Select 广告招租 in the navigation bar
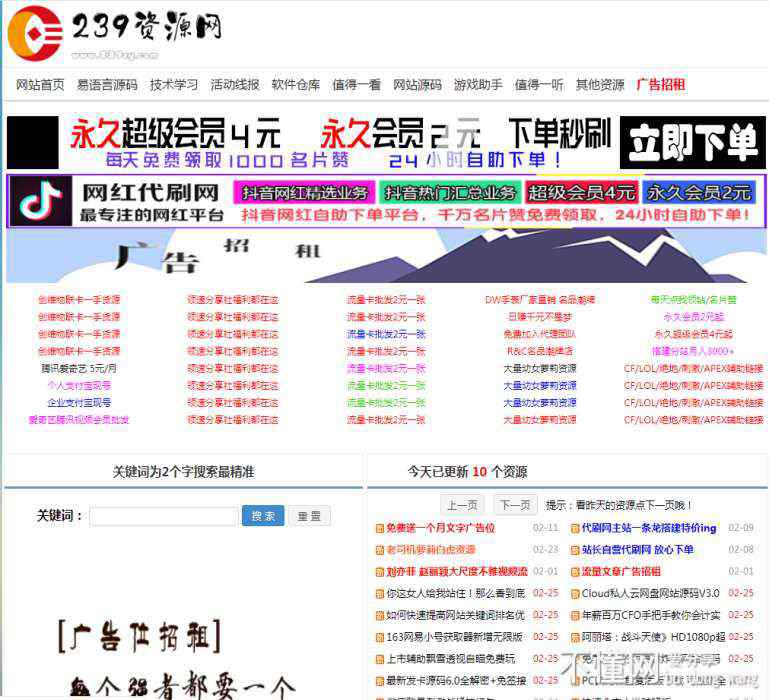The height and width of the screenshot is (700, 769). 661,85
